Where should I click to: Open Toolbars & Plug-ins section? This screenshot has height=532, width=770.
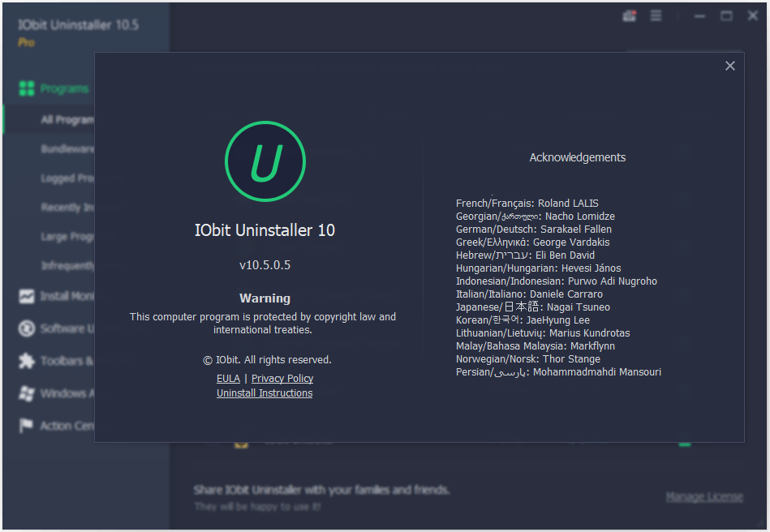[x=67, y=361]
